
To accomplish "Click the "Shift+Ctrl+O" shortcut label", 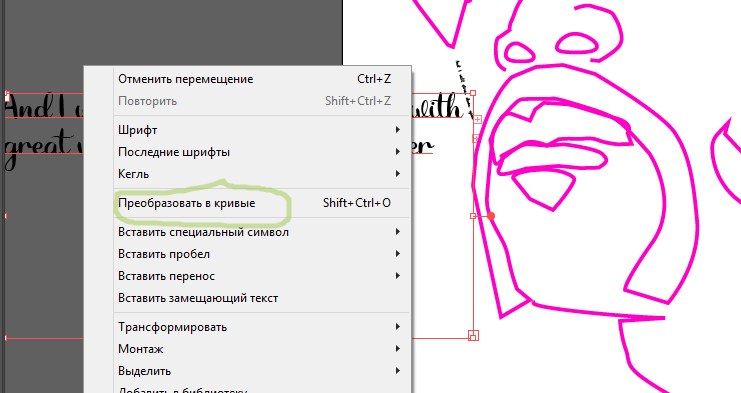I will (x=357, y=203).
